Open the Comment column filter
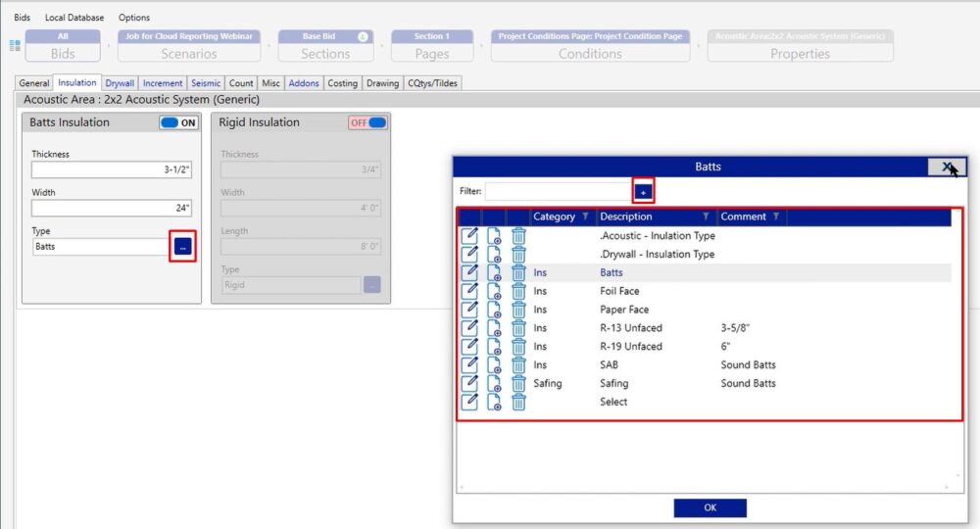The image size is (980, 529). [776, 217]
